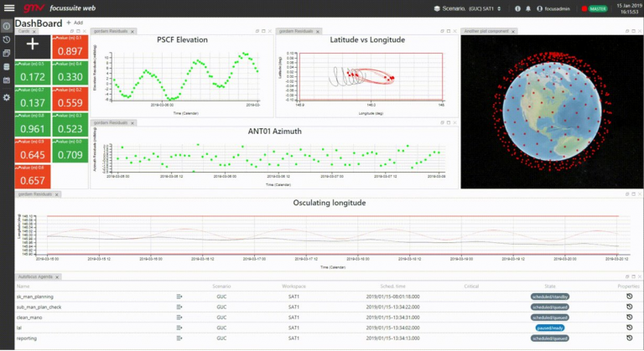Open the history icon in left sidebar
644x351 pixels.
coord(7,40)
